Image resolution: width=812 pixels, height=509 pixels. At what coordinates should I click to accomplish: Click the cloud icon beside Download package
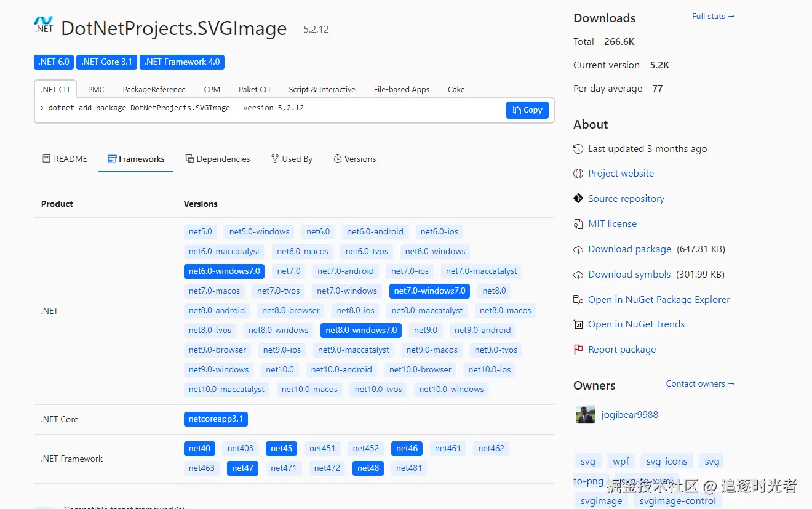click(578, 249)
